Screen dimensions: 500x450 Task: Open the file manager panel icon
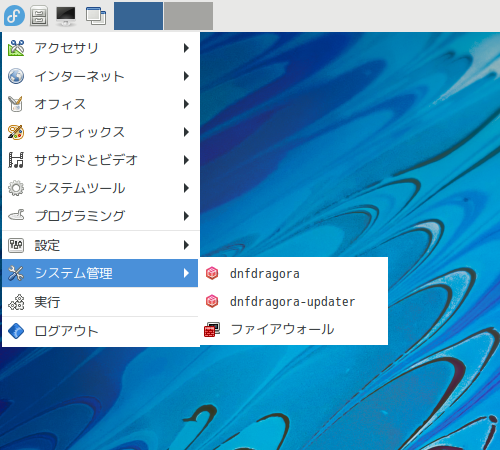tap(39, 16)
